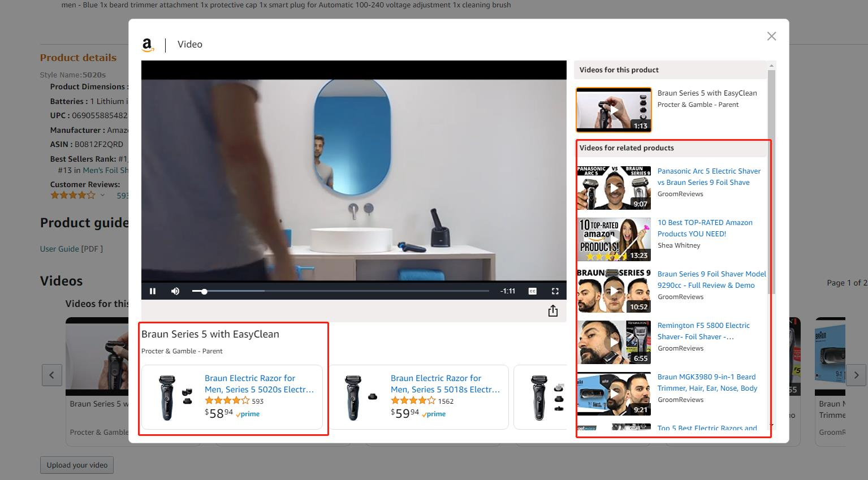Open 10 Best TOP-RATED Amazon Products link
This screenshot has height=480, width=868.
pos(705,228)
